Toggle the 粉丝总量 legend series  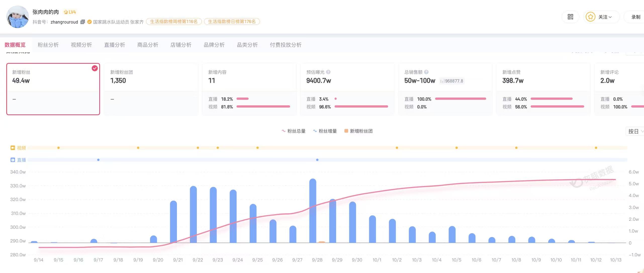click(293, 131)
